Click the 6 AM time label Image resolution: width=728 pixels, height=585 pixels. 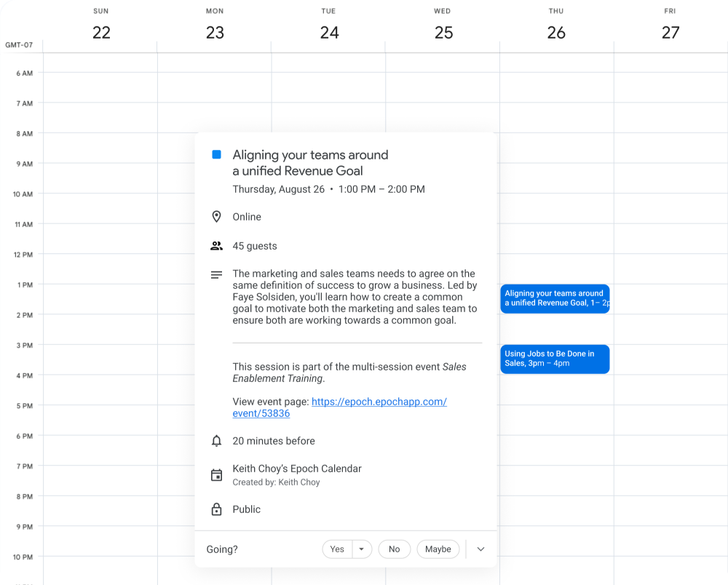(x=25, y=73)
